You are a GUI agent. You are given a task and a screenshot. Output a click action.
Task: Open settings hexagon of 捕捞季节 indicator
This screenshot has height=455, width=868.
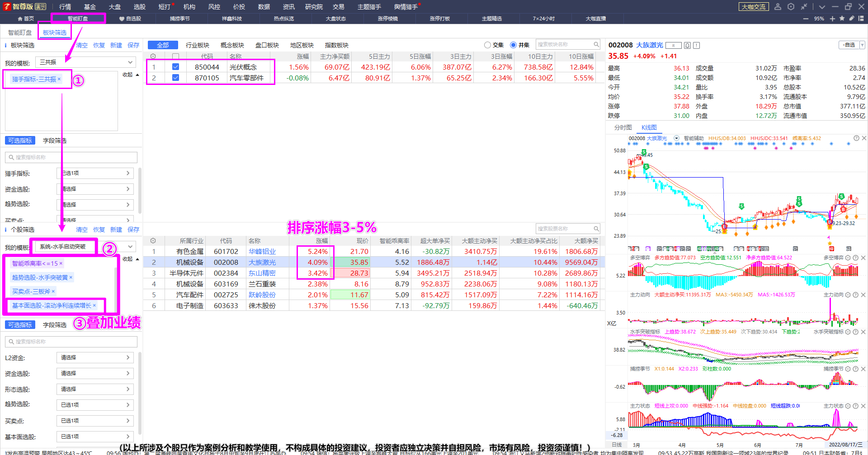point(848,369)
